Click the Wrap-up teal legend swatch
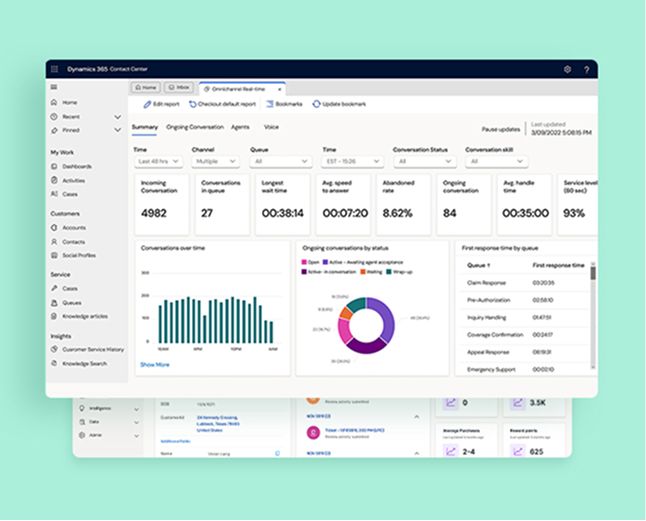 (389, 272)
